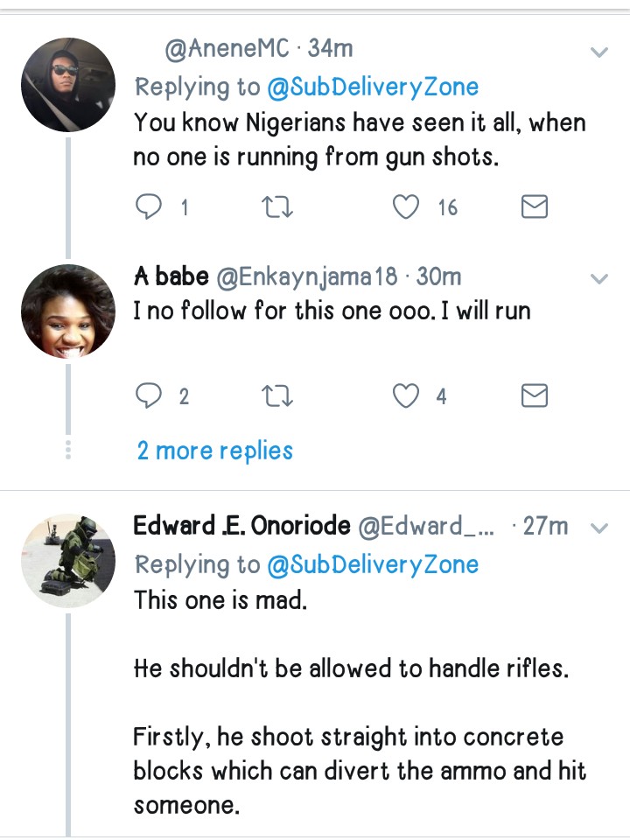This screenshot has width=630, height=840.
Task: View AneneMC's profile picture
Action: [x=68, y=84]
